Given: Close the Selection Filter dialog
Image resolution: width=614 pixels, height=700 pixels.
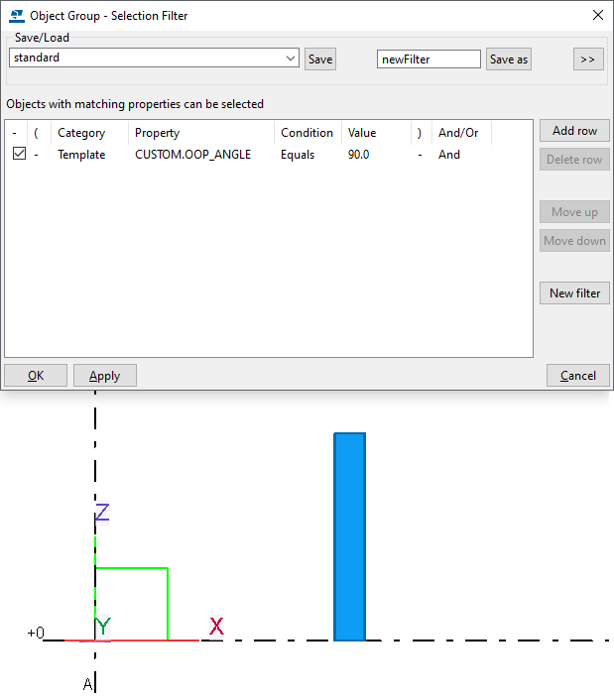Looking at the screenshot, I should 597,16.
